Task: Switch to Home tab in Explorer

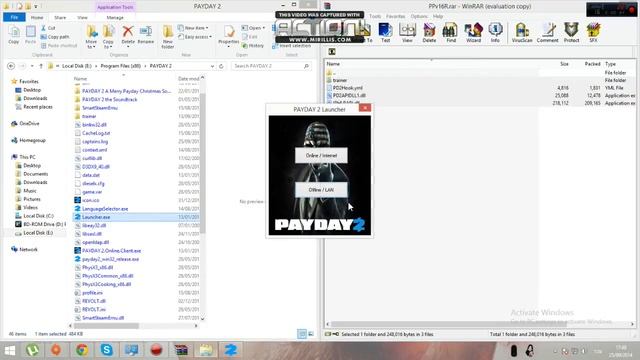Action: [37, 18]
